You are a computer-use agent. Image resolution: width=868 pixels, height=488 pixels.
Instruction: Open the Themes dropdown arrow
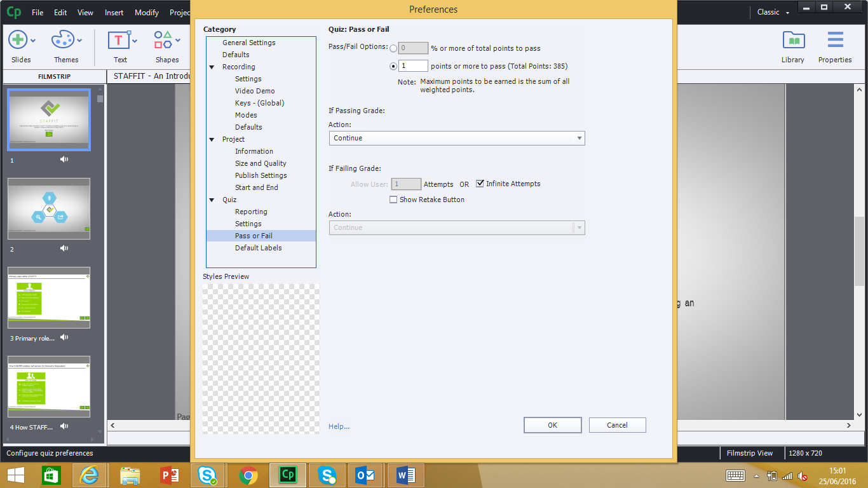[80, 41]
